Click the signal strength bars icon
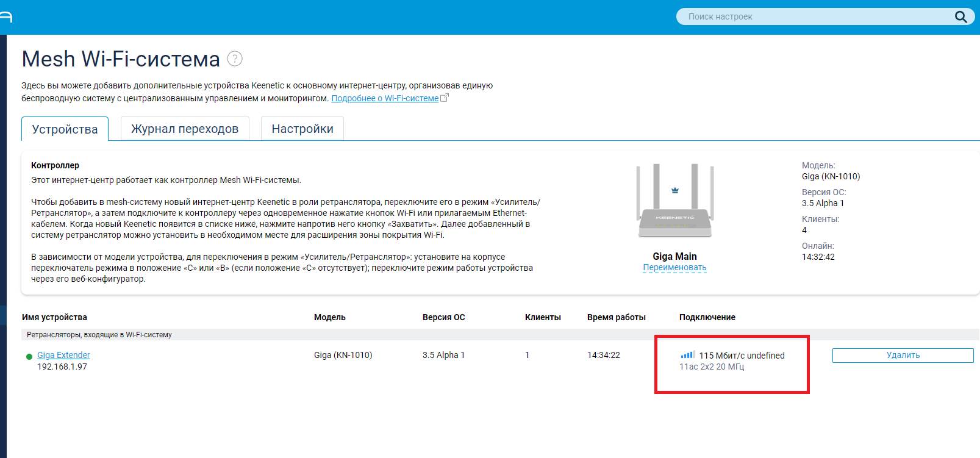Viewport: 980px width, 458px height. pos(688,354)
